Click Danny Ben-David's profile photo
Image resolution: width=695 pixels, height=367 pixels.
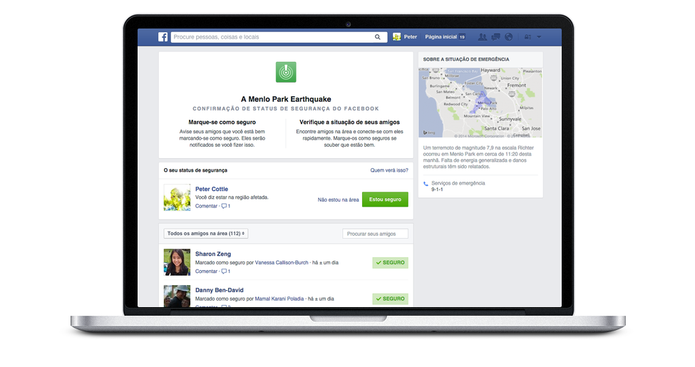pyautogui.click(x=177, y=296)
